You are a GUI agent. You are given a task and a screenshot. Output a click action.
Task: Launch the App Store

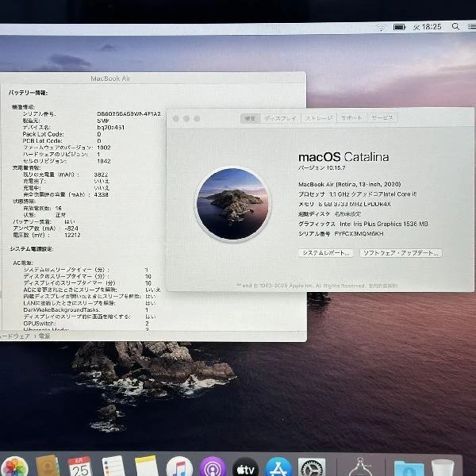278,467
